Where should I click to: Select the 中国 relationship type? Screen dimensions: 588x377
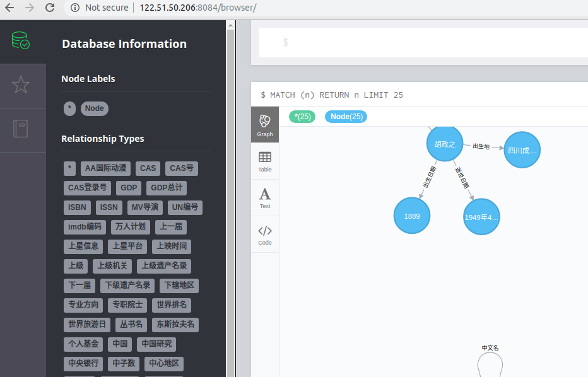[120, 344]
